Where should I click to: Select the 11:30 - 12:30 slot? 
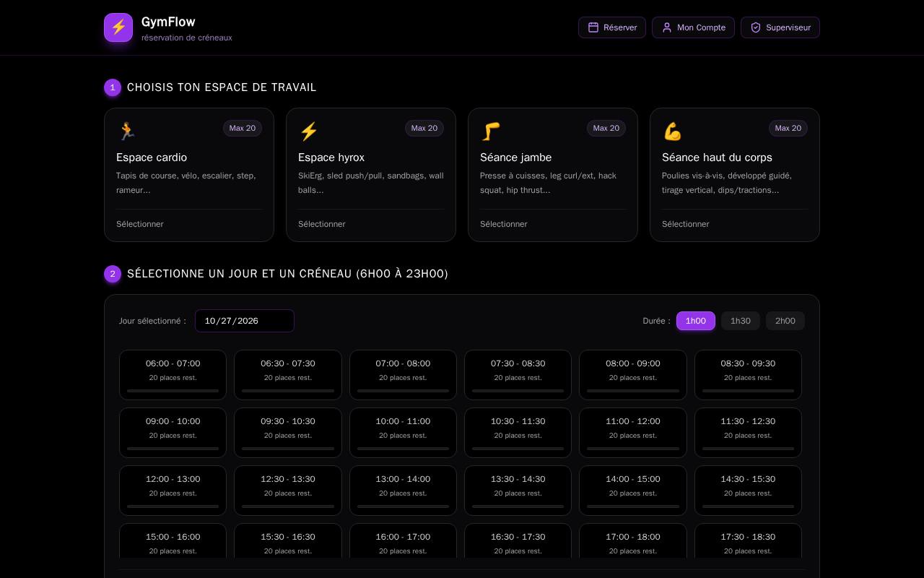748,433
